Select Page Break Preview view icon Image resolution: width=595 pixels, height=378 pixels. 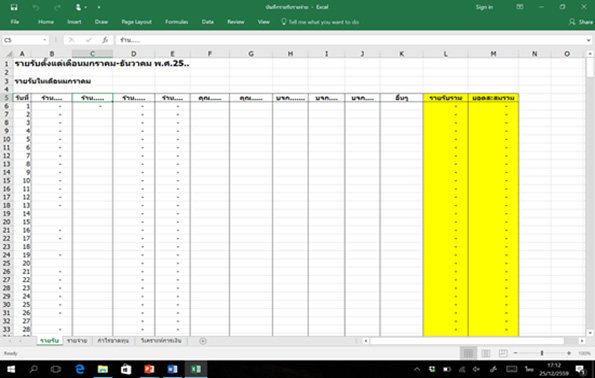tap(503, 353)
